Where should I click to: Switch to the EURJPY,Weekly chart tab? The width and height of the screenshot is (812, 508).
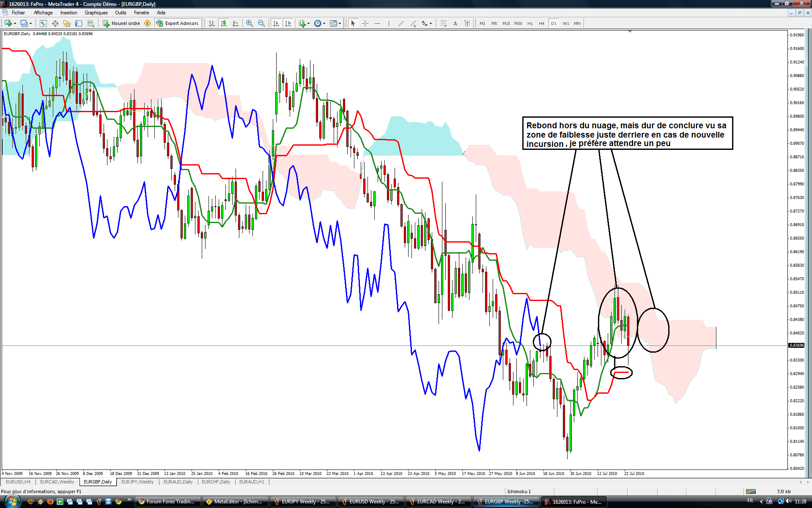click(x=137, y=482)
